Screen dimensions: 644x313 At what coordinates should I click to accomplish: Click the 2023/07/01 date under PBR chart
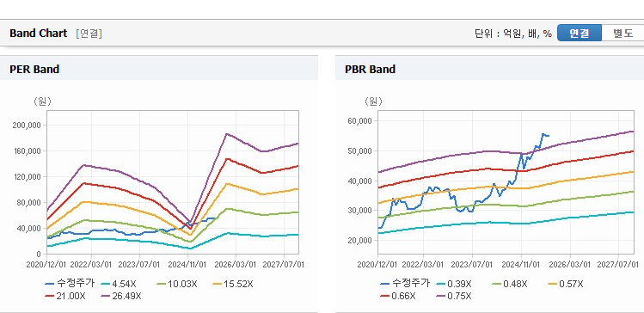(x=471, y=264)
